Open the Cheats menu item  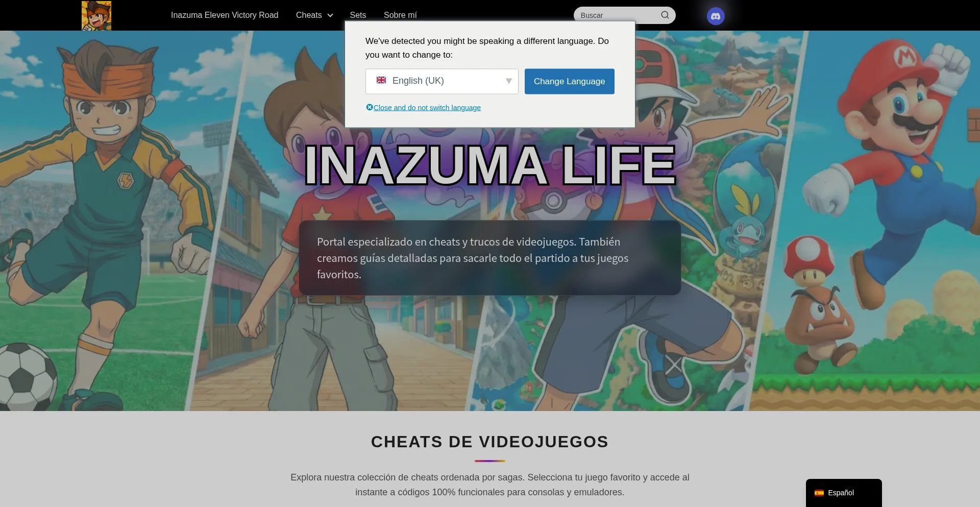309,15
